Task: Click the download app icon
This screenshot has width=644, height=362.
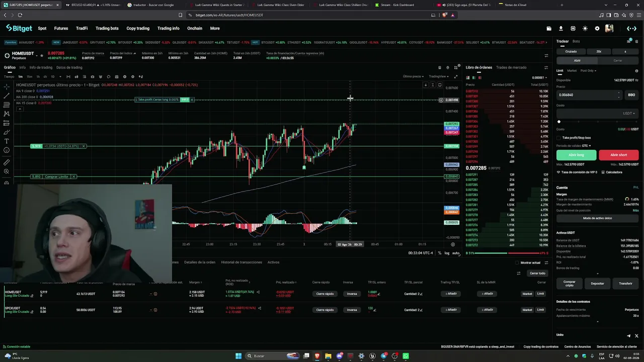Action: coord(561,29)
